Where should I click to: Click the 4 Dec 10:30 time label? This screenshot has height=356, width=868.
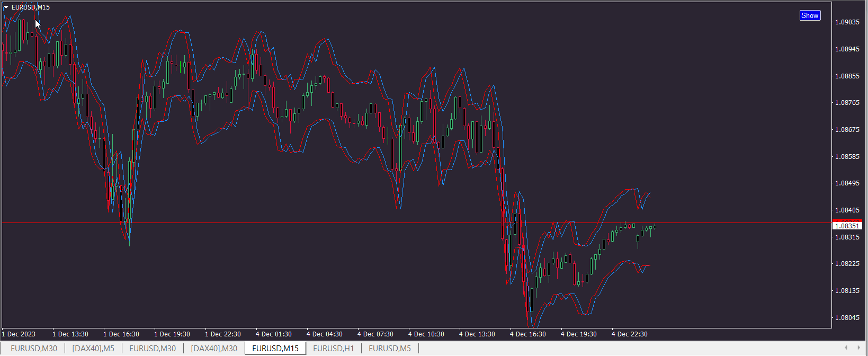[426, 334]
